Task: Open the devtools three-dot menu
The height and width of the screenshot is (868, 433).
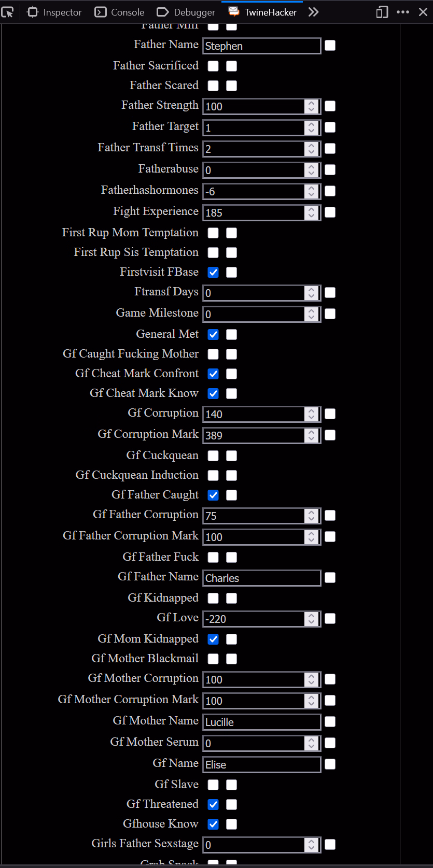Action: pos(403,12)
